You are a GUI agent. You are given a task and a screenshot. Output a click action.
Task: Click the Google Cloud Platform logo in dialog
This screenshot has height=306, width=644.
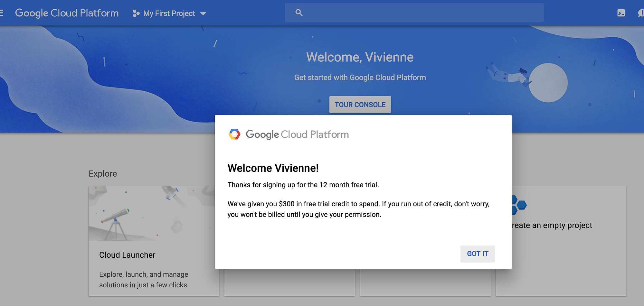pyautogui.click(x=289, y=134)
